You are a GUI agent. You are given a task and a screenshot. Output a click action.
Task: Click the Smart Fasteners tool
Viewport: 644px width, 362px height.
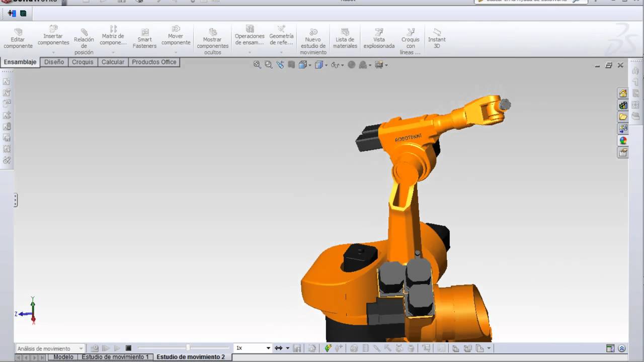(x=145, y=39)
